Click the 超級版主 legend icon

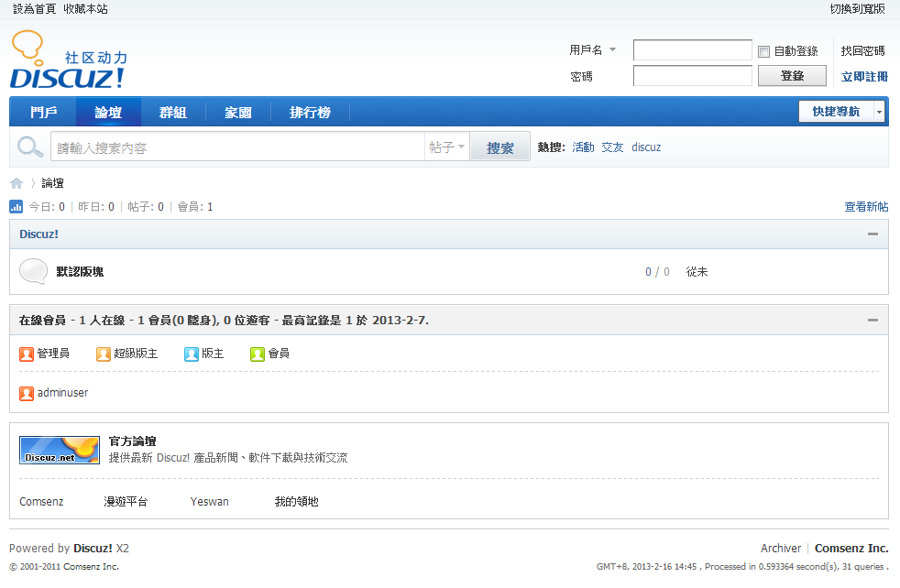point(104,354)
